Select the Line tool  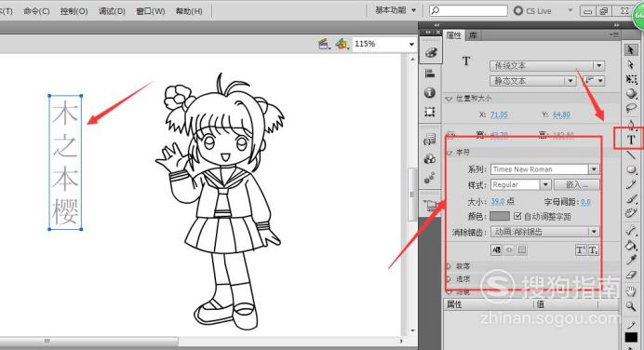631,155
